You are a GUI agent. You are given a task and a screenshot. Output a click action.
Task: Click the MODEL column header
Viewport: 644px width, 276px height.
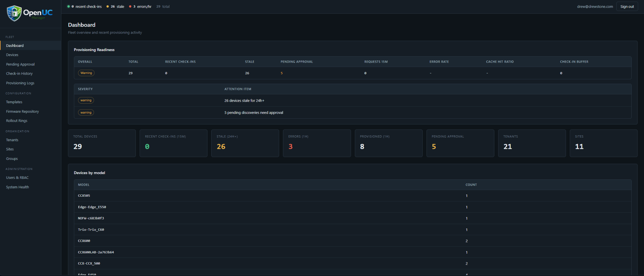pos(84,185)
